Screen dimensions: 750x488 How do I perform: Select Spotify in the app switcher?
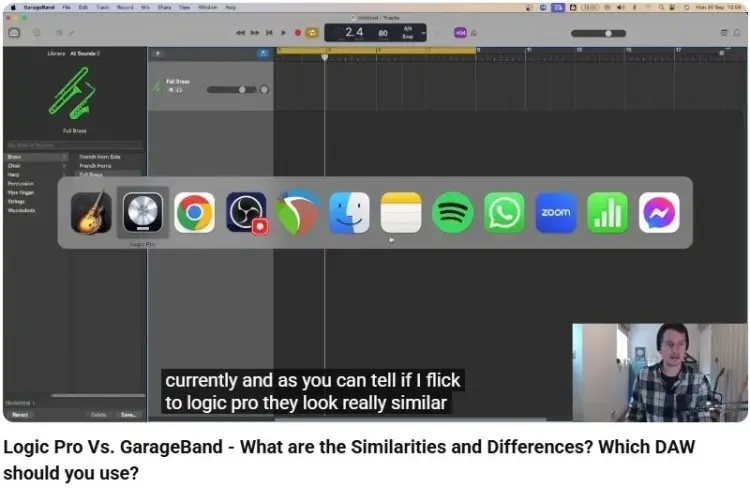click(x=452, y=212)
